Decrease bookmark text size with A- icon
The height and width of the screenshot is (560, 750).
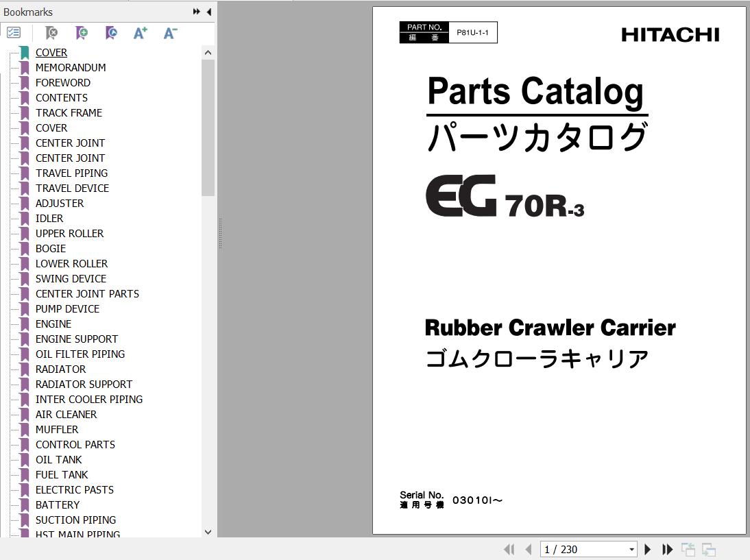pyautogui.click(x=170, y=32)
